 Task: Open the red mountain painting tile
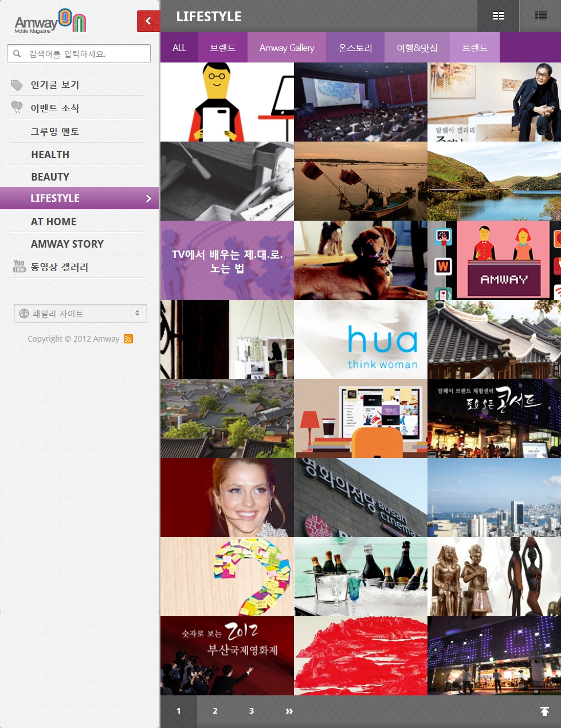[x=360, y=656]
